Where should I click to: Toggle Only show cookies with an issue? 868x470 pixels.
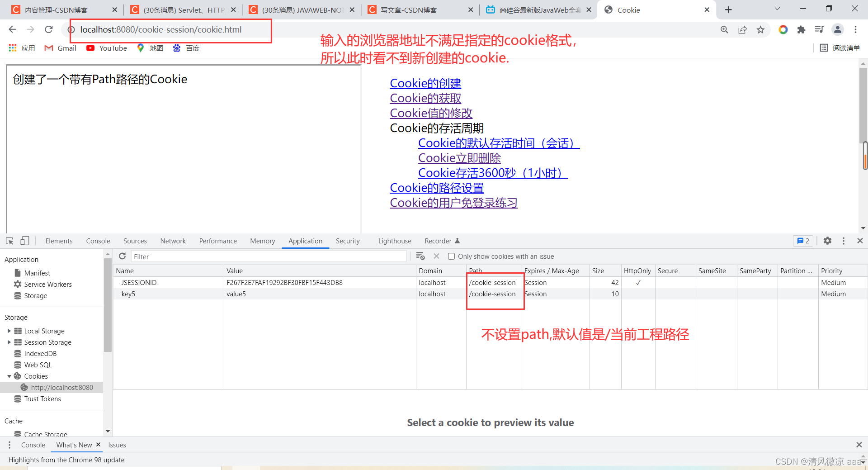click(x=451, y=256)
